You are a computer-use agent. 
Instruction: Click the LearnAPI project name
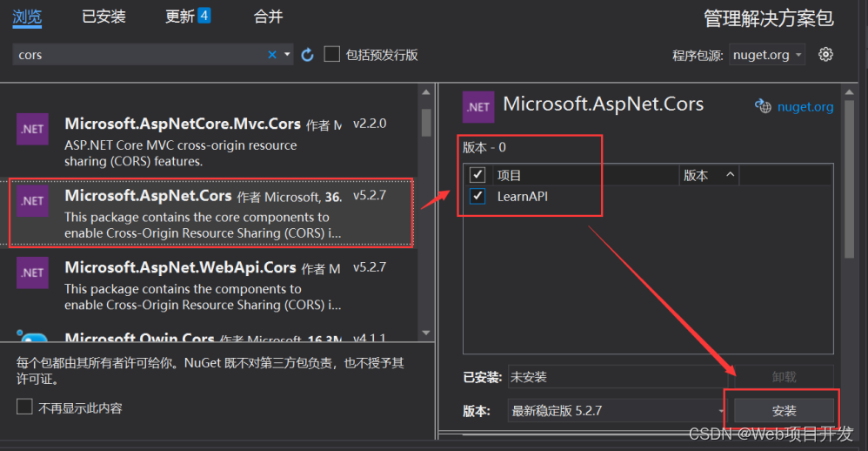522,196
